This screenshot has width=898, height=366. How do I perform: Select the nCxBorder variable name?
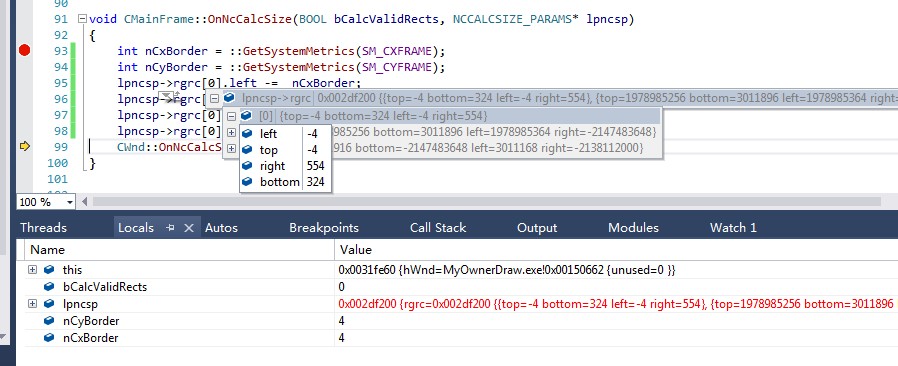click(x=90, y=338)
